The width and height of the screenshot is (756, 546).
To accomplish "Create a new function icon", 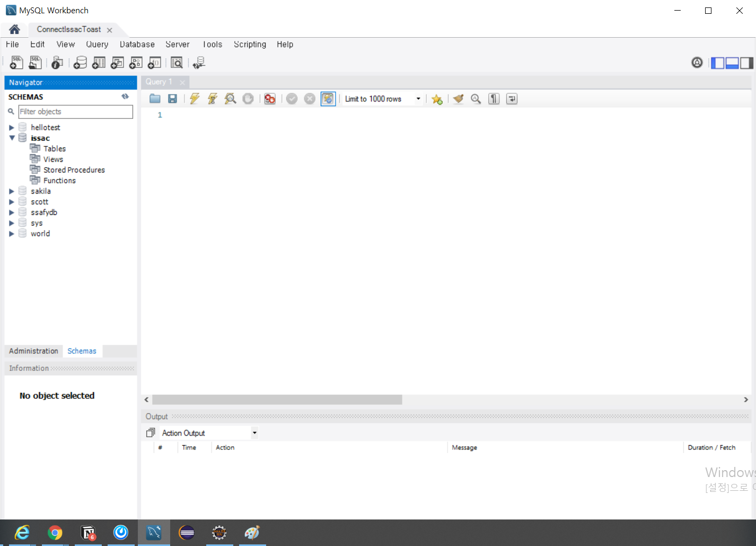I will tap(154, 63).
